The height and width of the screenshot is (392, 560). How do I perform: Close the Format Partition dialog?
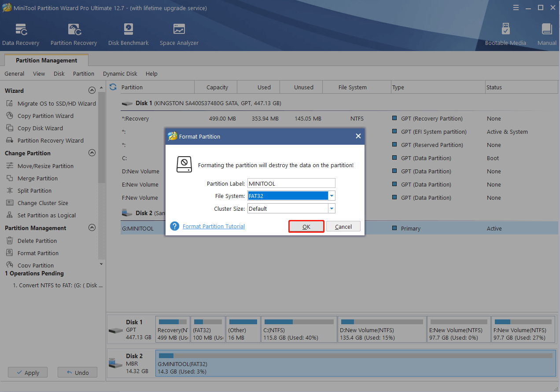tap(358, 136)
